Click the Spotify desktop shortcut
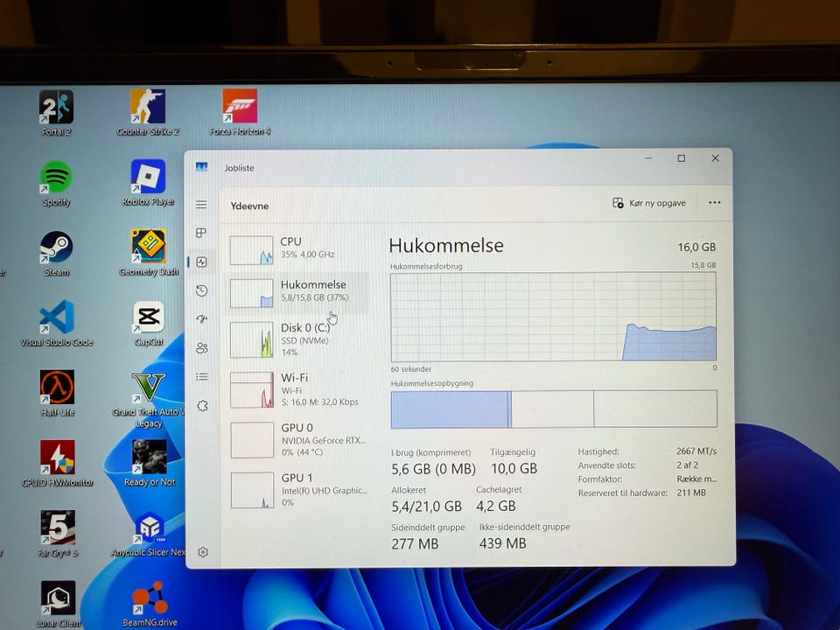This screenshot has width=840, height=630. pyautogui.click(x=56, y=182)
